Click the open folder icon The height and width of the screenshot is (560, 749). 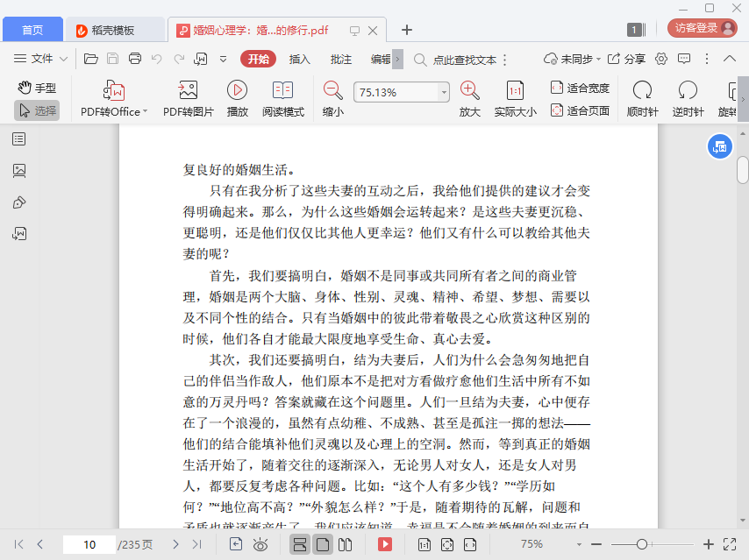[x=90, y=59]
